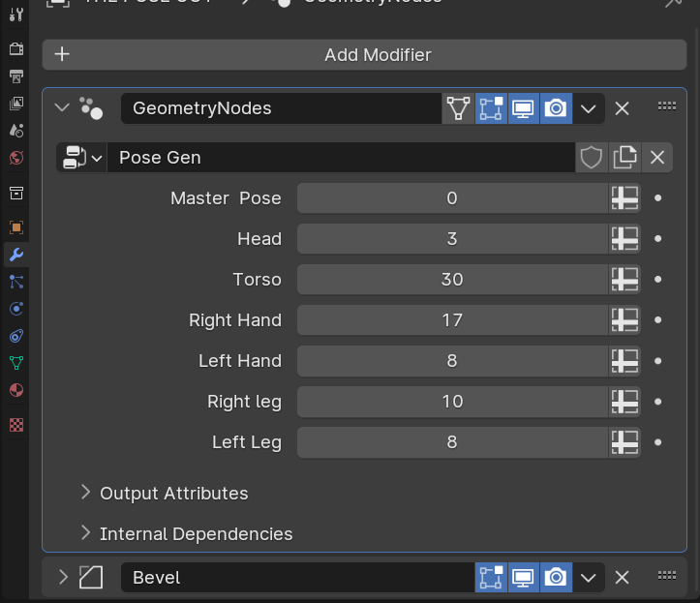Viewport: 700px width, 603px height.
Task: Toggle attribute input for Left Hand
Action: point(624,361)
